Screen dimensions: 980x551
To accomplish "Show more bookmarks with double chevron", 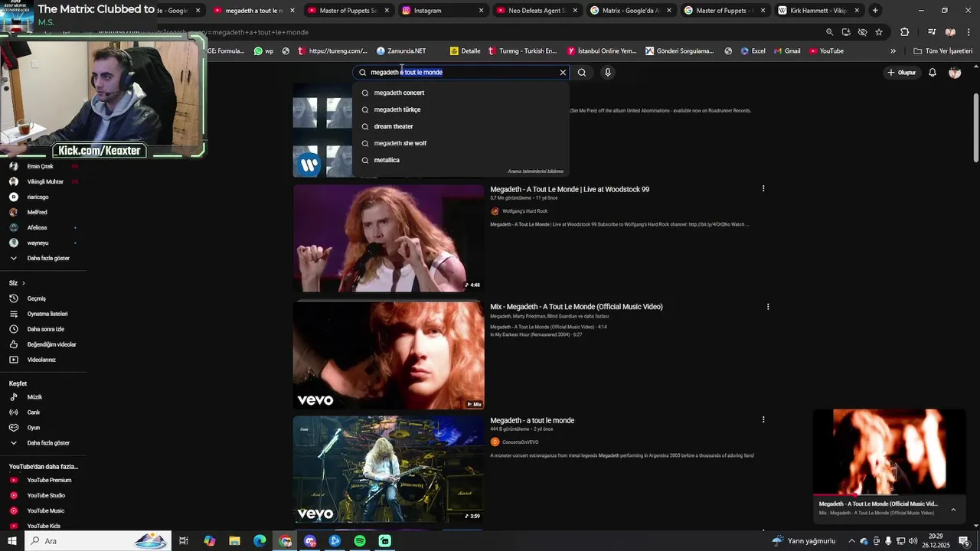I will (x=893, y=51).
